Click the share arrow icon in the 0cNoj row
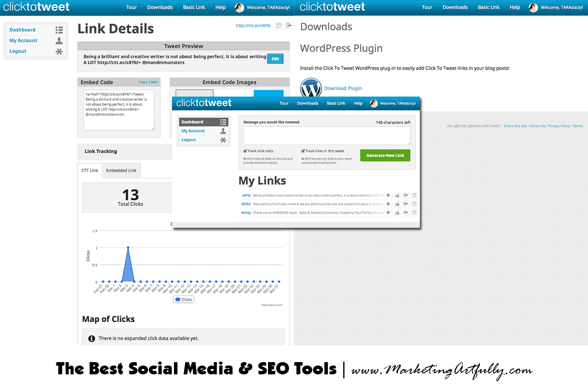The width and height of the screenshot is (588, 392). point(406,213)
